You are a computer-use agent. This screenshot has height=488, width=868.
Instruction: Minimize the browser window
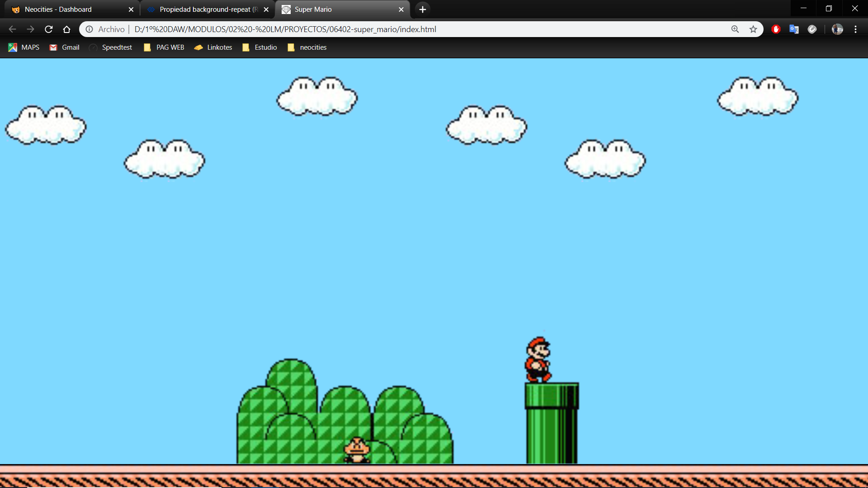point(803,9)
